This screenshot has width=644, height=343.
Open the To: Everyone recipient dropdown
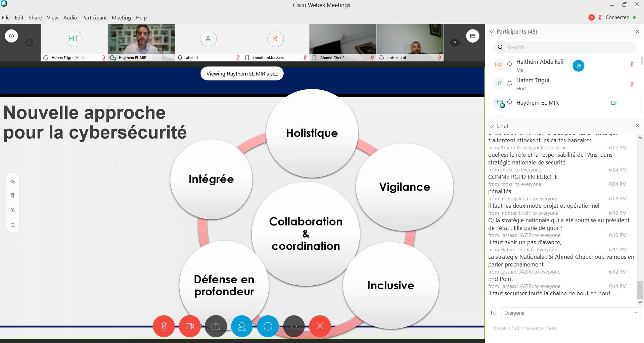tap(571, 313)
